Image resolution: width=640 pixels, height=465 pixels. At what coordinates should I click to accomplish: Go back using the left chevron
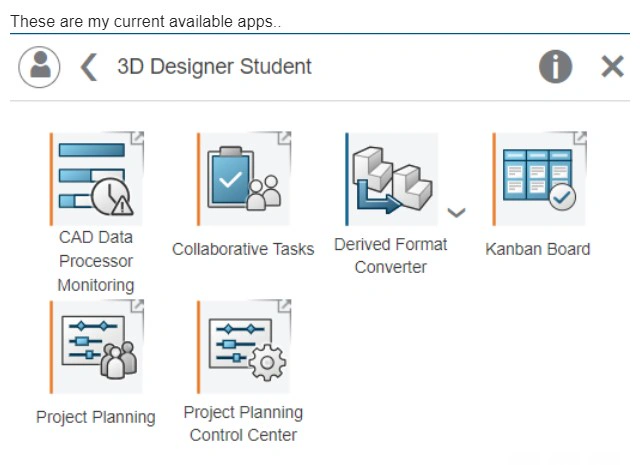[89, 67]
